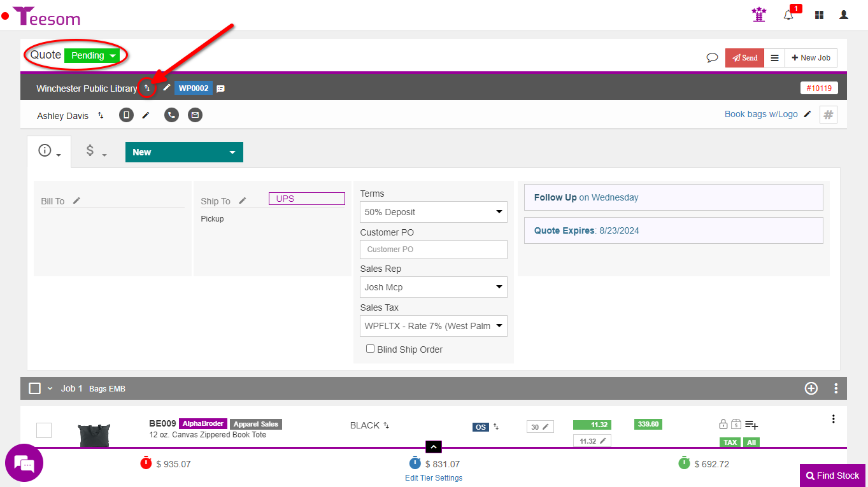Click the Edit Tier Settings link
Screen dimensions: 868x487
(x=434, y=478)
